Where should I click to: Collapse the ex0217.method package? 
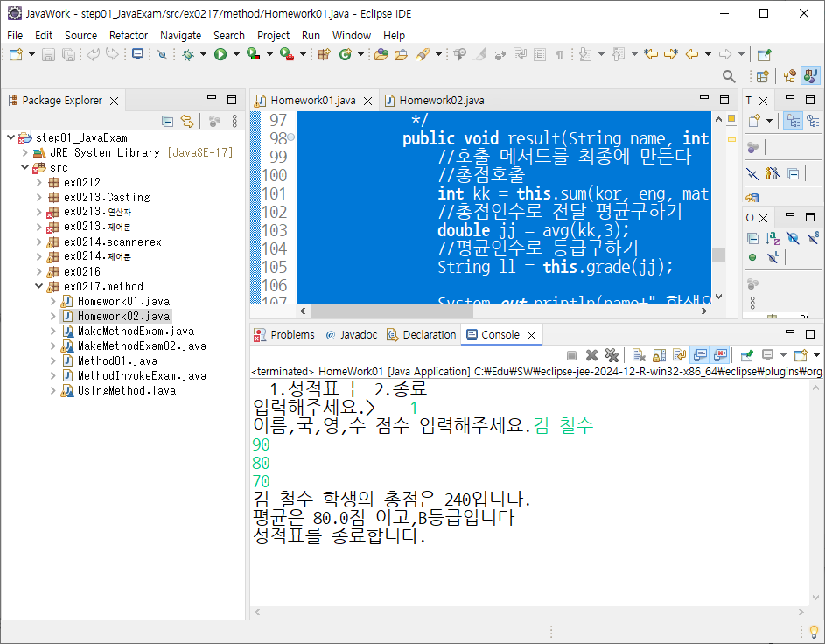[x=39, y=286]
